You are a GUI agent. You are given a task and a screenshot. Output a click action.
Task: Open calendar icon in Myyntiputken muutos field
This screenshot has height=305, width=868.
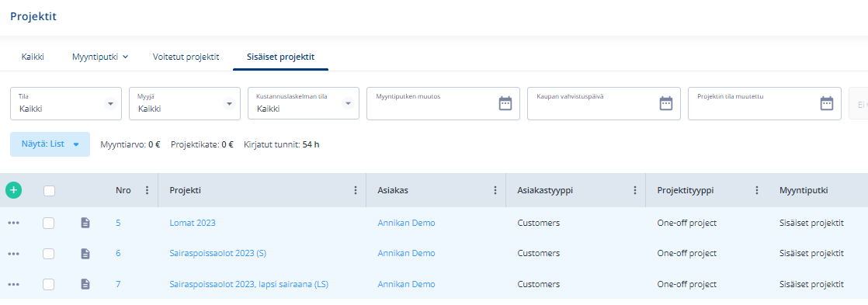pos(505,103)
